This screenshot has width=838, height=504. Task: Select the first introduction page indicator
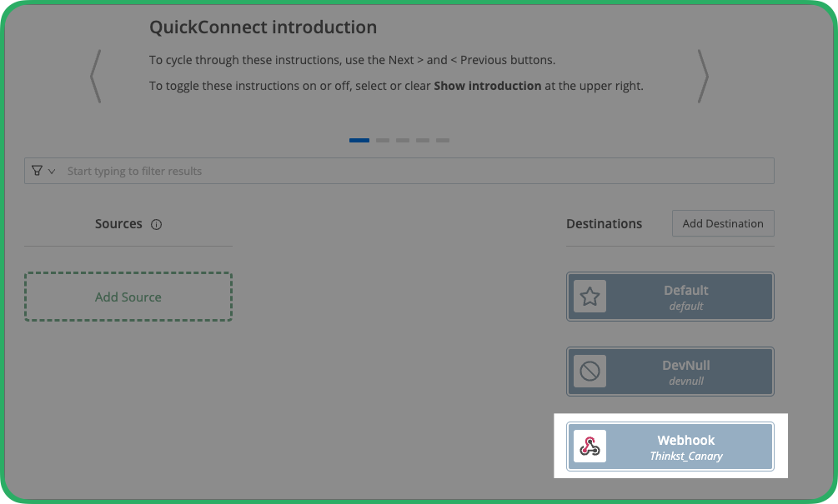pos(359,141)
